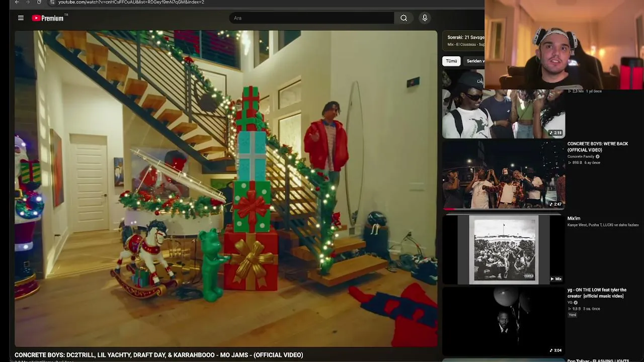644x362 pixels.
Task: Focus the 'Ara' search field
Action: click(312, 18)
